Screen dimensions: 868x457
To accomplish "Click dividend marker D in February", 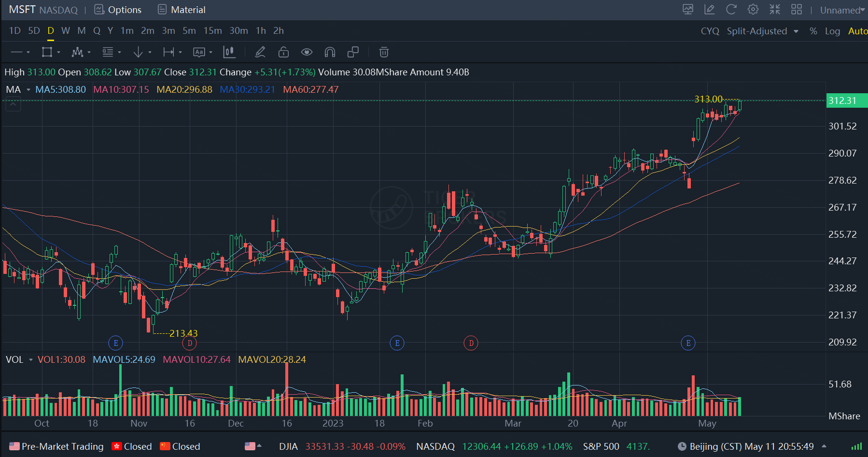I will pos(471,343).
